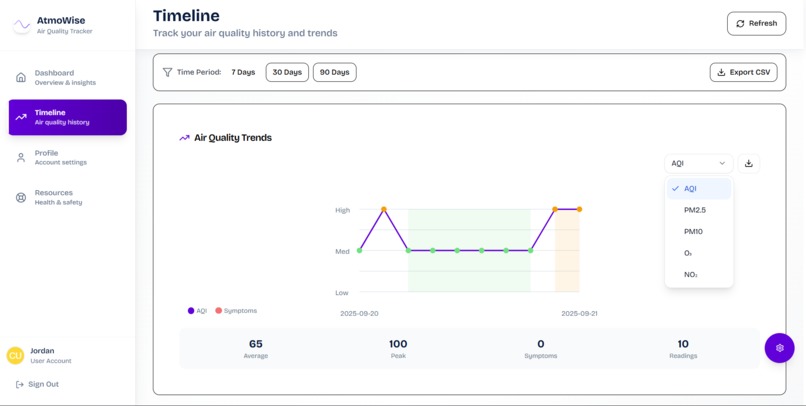Image resolution: width=806 pixels, height=406 pixels.
Task: Choose O₃ from the metric list
Action: [699, 253]
